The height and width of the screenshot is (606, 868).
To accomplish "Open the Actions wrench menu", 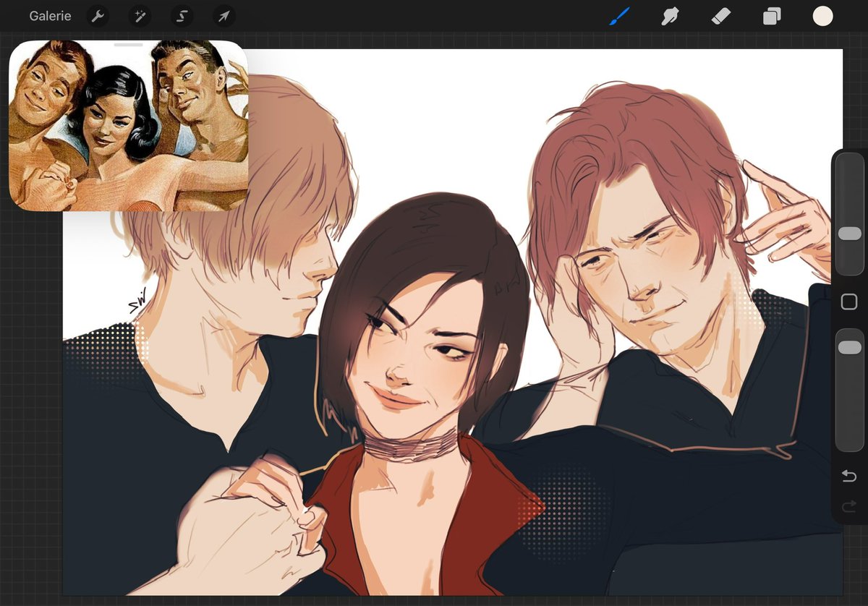I will coord(98,16).
